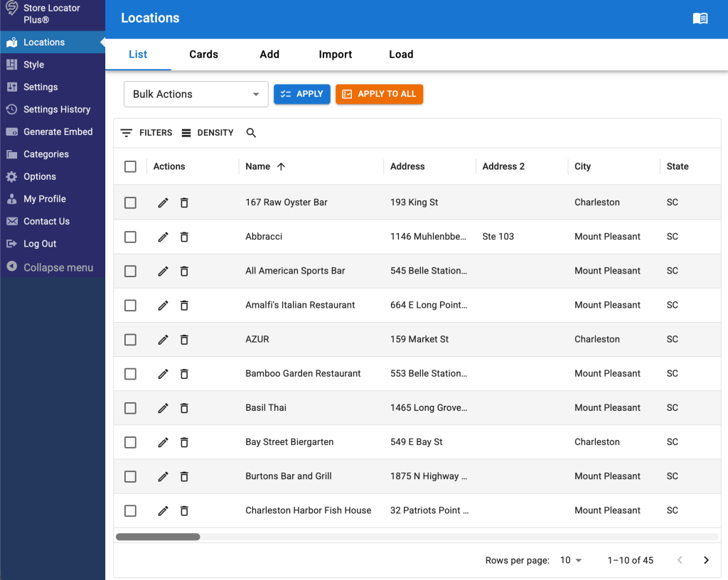
Task: Click the horizontal table scrollbar
Action: point(158,537)
